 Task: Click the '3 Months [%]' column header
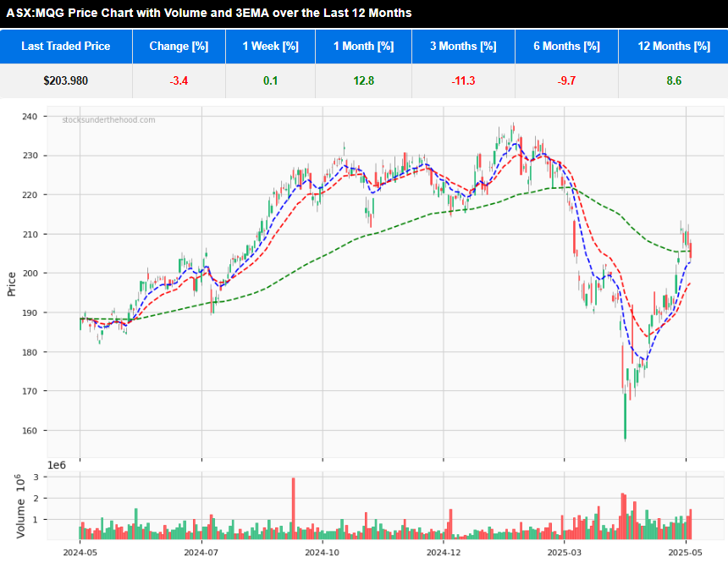463,46
